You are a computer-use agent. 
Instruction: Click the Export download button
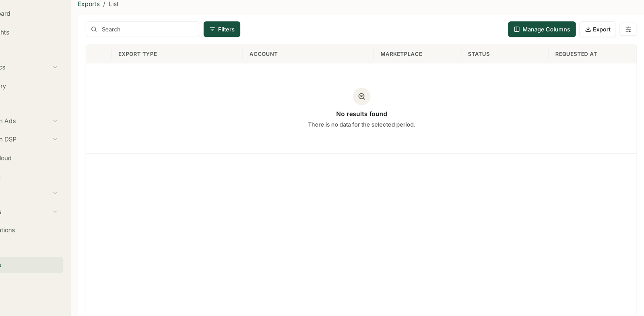pos(598,29)
